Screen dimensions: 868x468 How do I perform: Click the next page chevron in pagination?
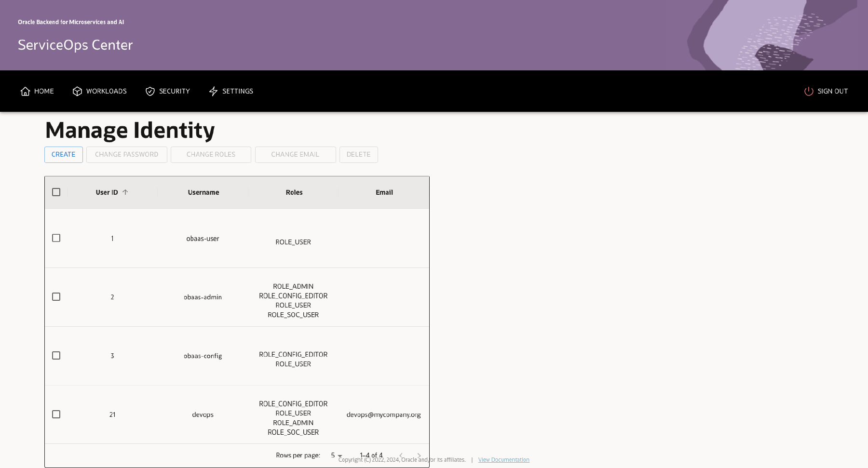point(419,455)
